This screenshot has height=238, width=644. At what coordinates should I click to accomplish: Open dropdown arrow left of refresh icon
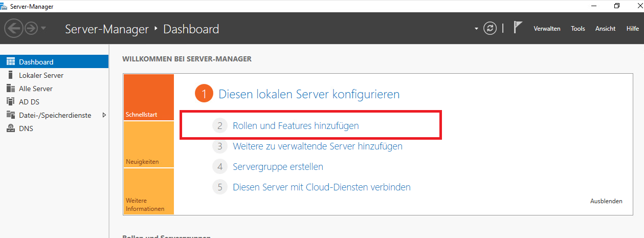pos(477,29)
